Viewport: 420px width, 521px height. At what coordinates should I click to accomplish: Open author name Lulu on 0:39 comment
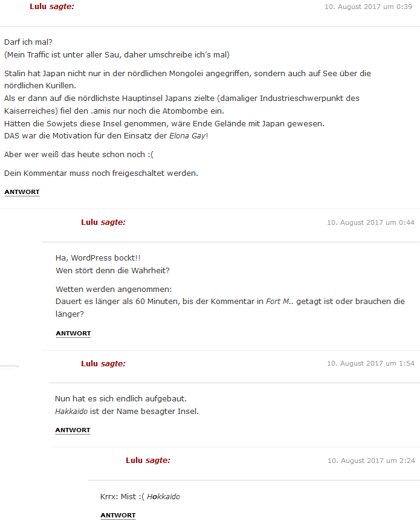click(x=38, y=6)
